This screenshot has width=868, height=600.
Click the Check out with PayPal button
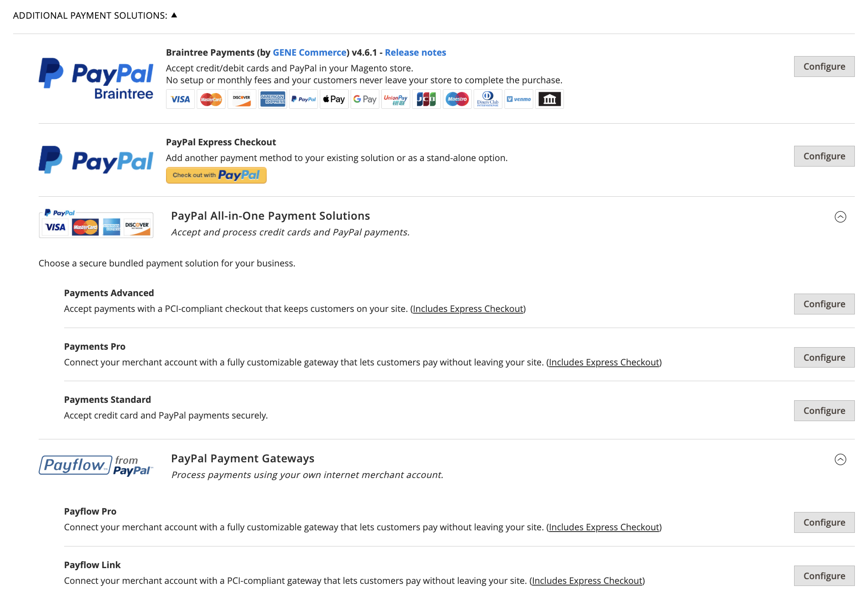tap(216, 175)
